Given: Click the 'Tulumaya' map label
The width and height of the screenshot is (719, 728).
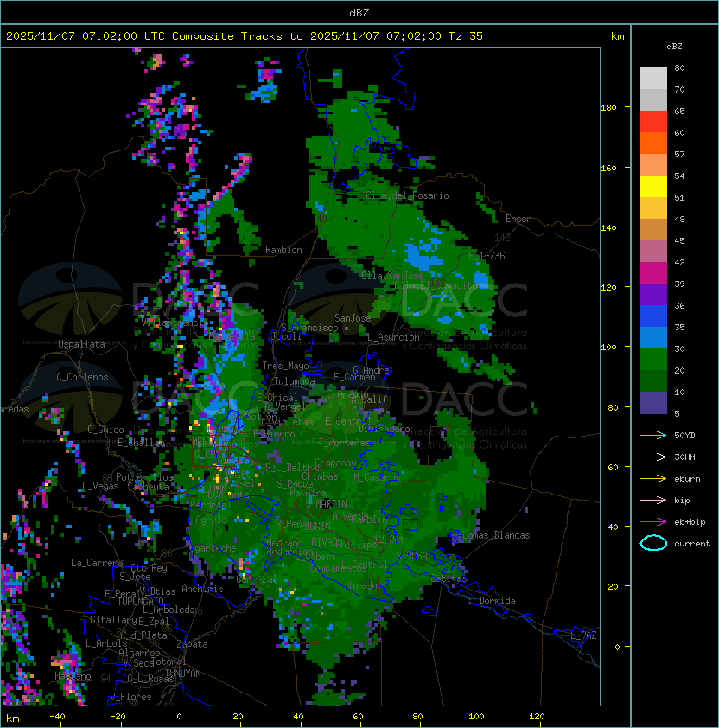Looking at the screenshot, I should point(295,381).
